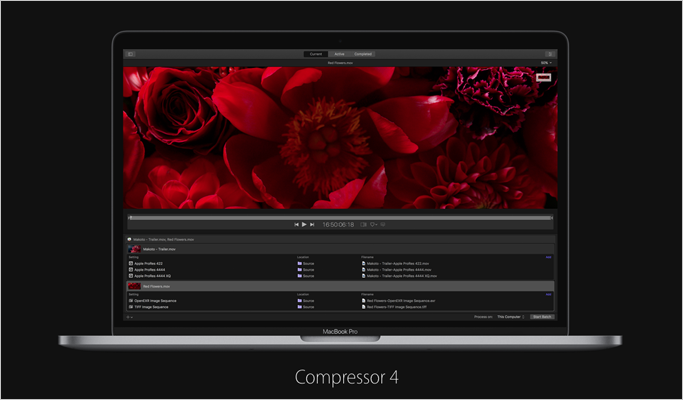
Task: Select the Red Flowers.mov job header
Action: click(x=340, y=286)
